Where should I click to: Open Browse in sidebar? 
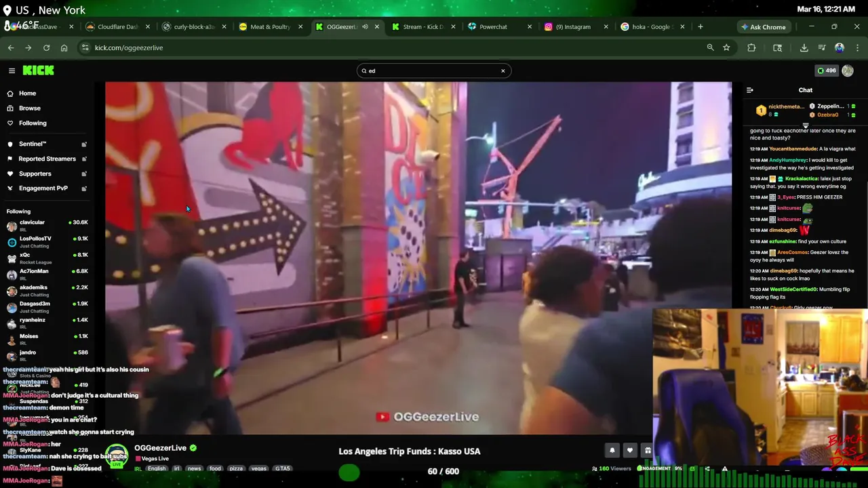[x=29, y=108]
